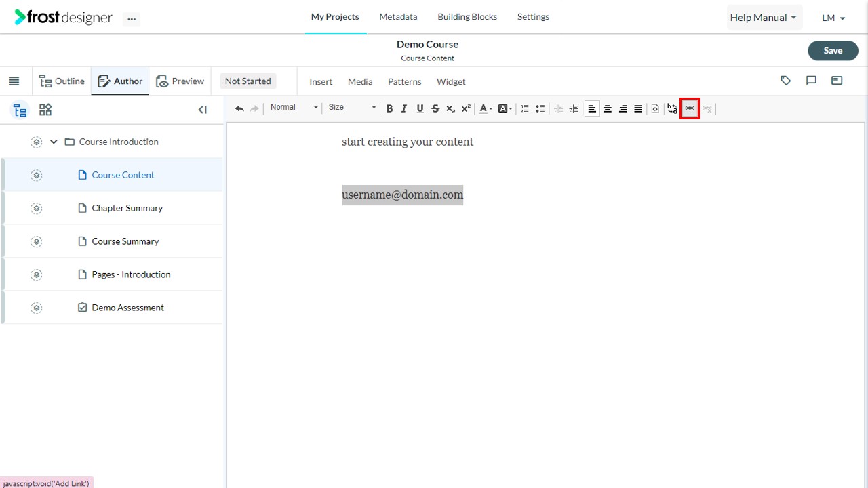
Task: Toggle italic formatting
Action: [404, 108]
